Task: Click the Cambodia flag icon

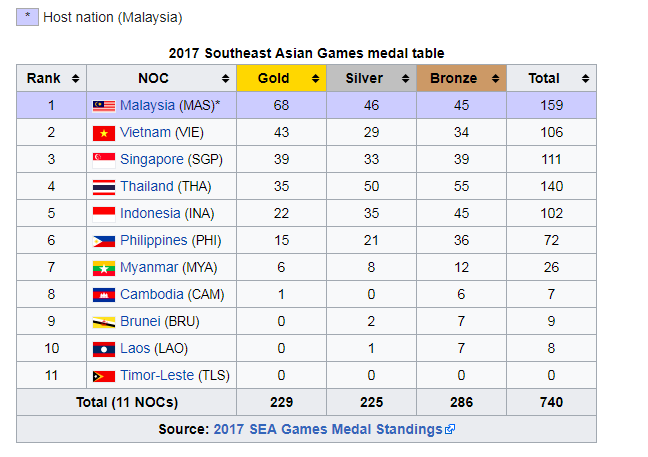Action: [104, 294]
